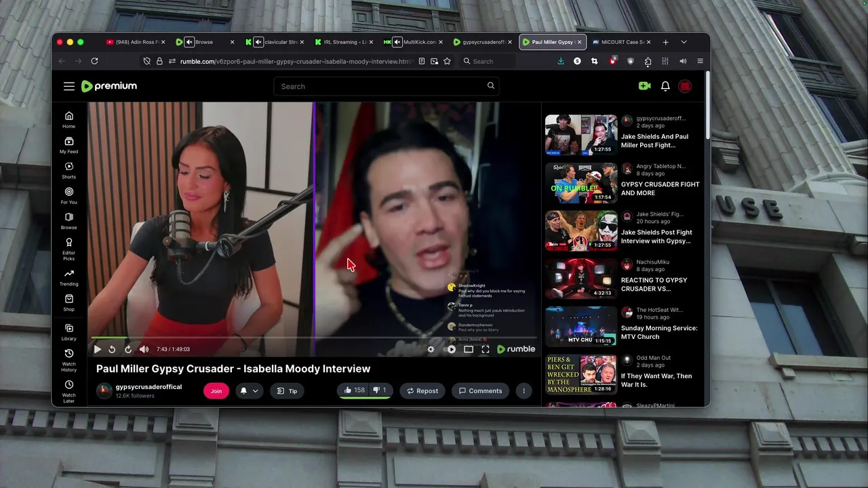868x488 pixels.
Task: Open Watch History in the sidebar
Action: (69, 361)
